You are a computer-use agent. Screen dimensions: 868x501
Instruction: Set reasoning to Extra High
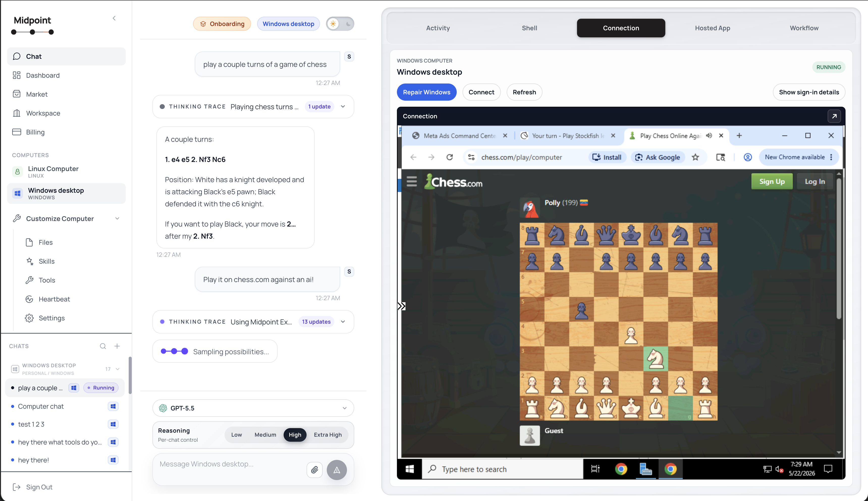point(328,435)
